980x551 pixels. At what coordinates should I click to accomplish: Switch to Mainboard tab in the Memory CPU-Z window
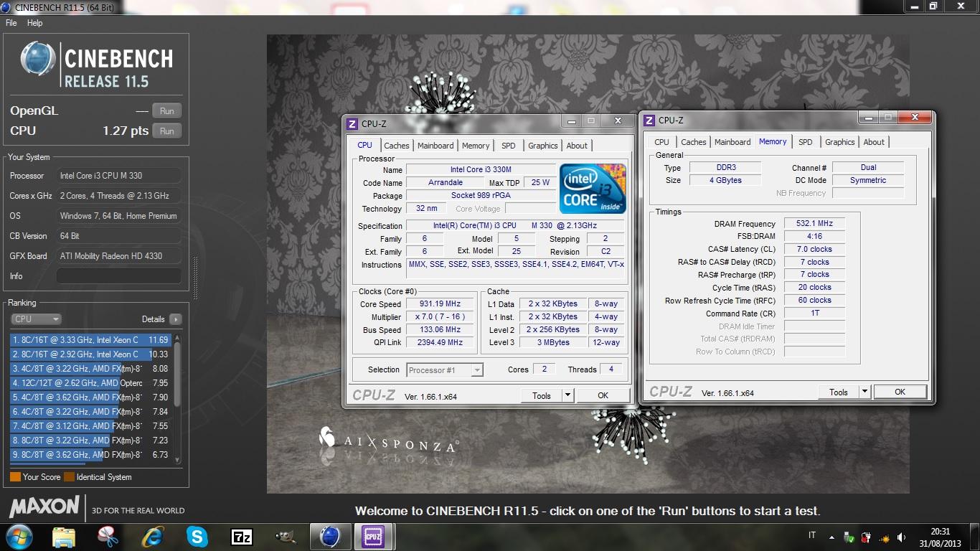click(x=732, y=142)
